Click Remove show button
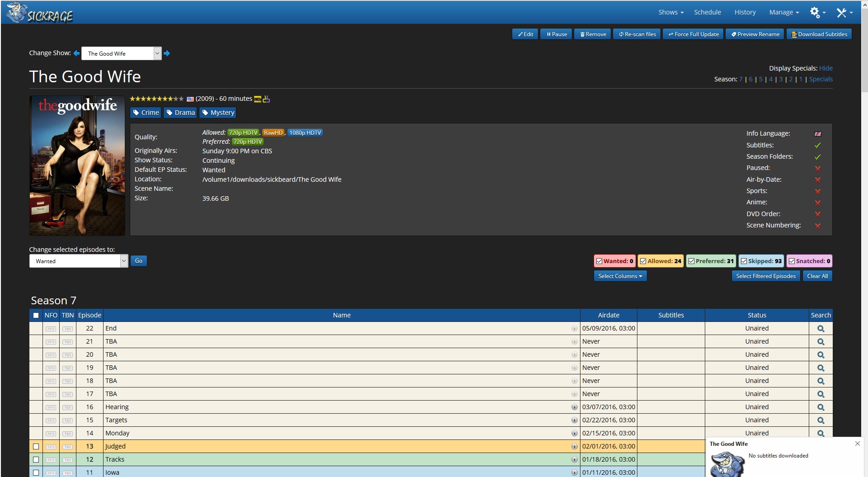Viewport: 868px width, 477px height. (x=593, y=34)
